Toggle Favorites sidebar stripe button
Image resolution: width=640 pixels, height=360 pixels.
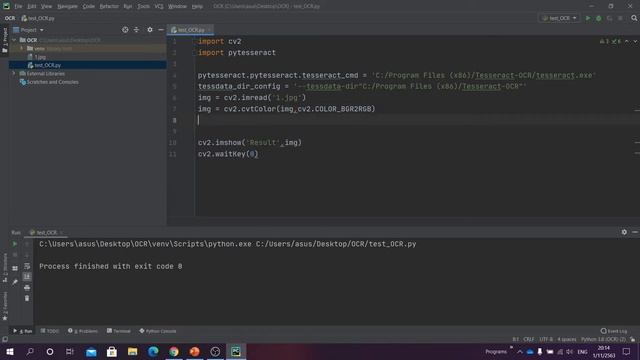click(x=4, y=306)
